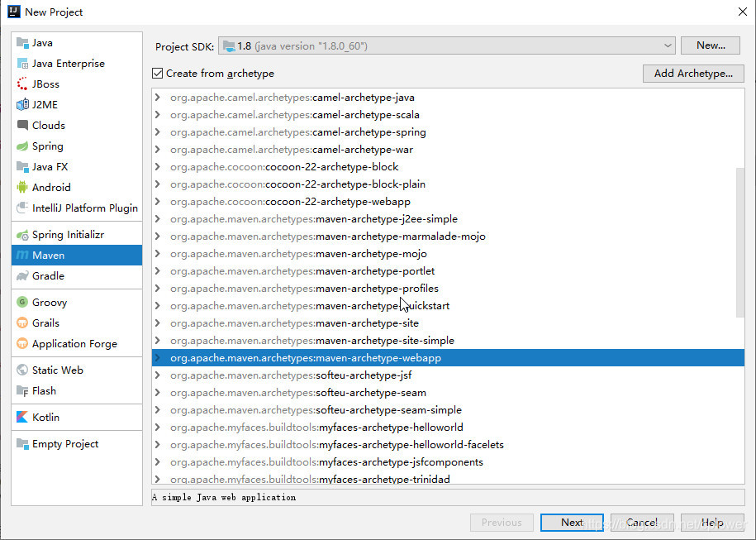The width and height of the screenshot is (756, 540).
Task: Click the Cancel button
Action: click(x=642, y=523)
